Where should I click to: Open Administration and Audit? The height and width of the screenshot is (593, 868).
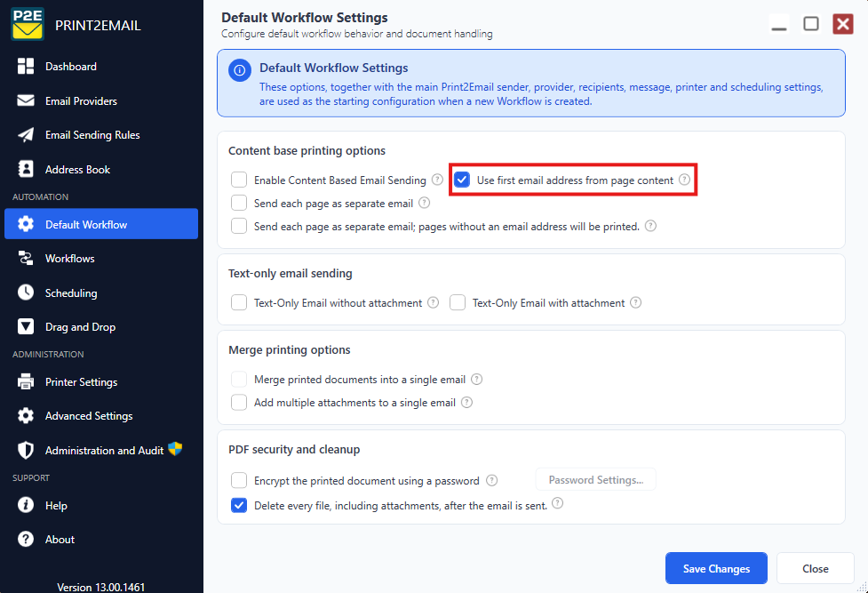point(101,450)
